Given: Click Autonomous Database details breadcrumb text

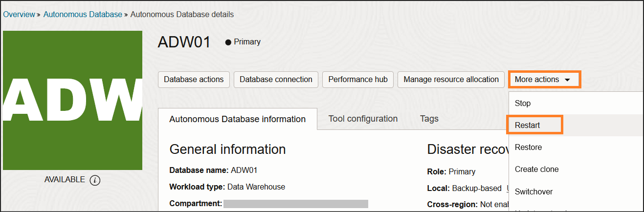Looking at the screenshot, I should [x=182, y=15].
